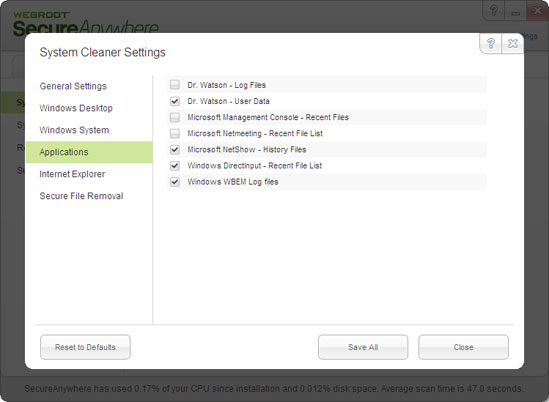Click the 'Dr. Watson - User Data' label

click(x=229, y=101)
